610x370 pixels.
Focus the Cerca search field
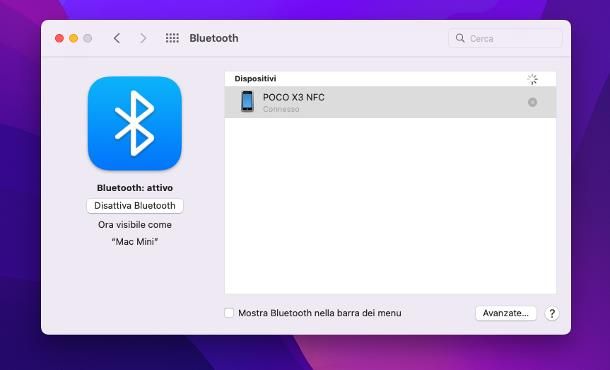pyautogui.click(x=505, y=38)
